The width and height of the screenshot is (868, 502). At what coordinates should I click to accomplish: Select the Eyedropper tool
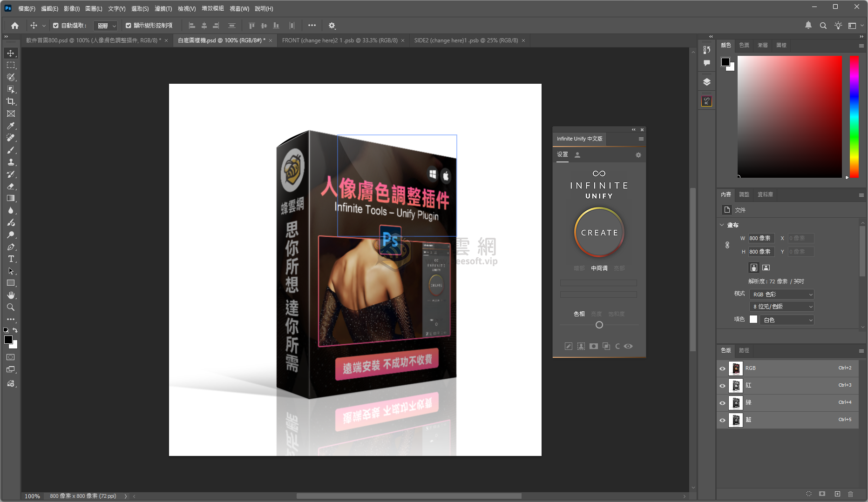pos(11,126)
